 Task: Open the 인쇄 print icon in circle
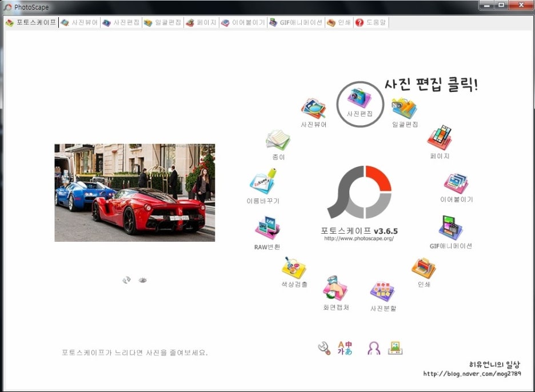[x=424, y=272]
